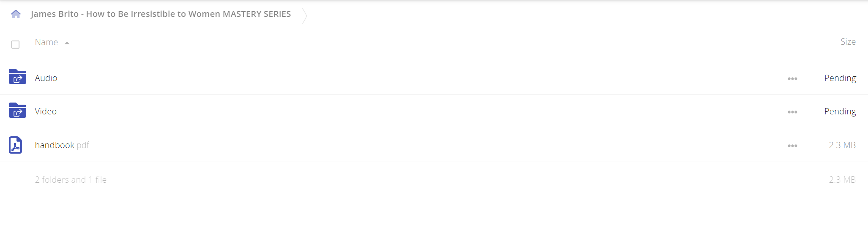The image size is (868, 249).
Task: Open the handbook.pdf file name
Action: 62,145
